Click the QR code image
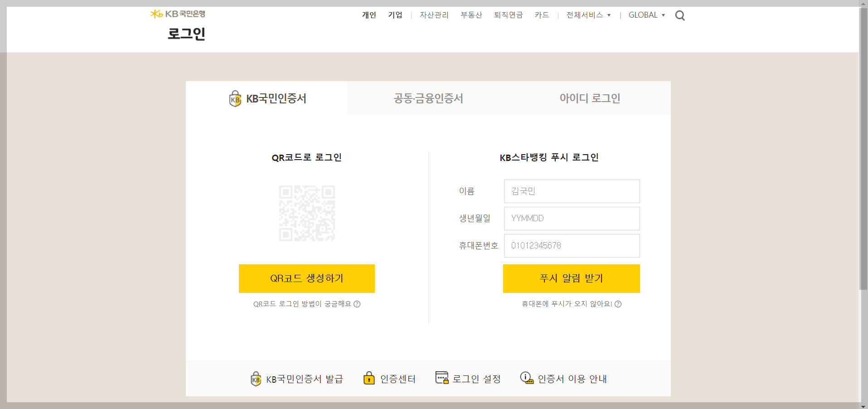This screenshot has height=409, width=868. pos(307,213)
